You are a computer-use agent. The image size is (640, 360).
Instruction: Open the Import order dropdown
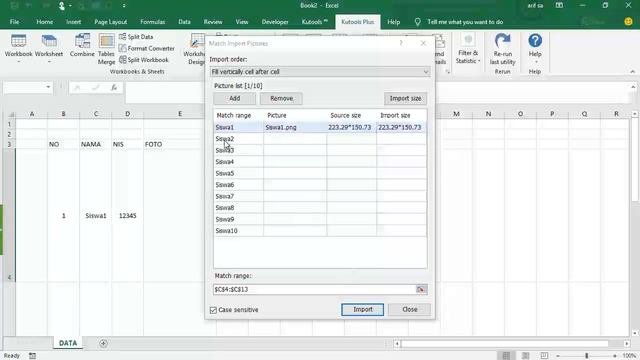point(320,72)
